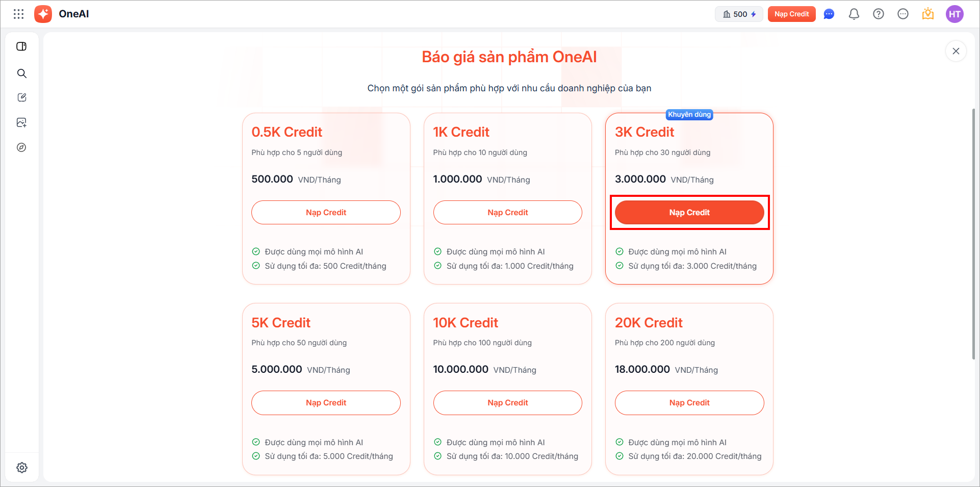This screenshot has width=980, height=487.
Task: Open the HT user avatar menu
Action: [955, 14]
